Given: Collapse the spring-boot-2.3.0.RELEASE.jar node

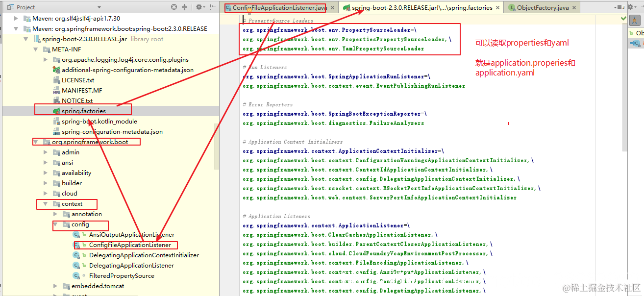Looking at the screenshot, I should coord(26,39).
